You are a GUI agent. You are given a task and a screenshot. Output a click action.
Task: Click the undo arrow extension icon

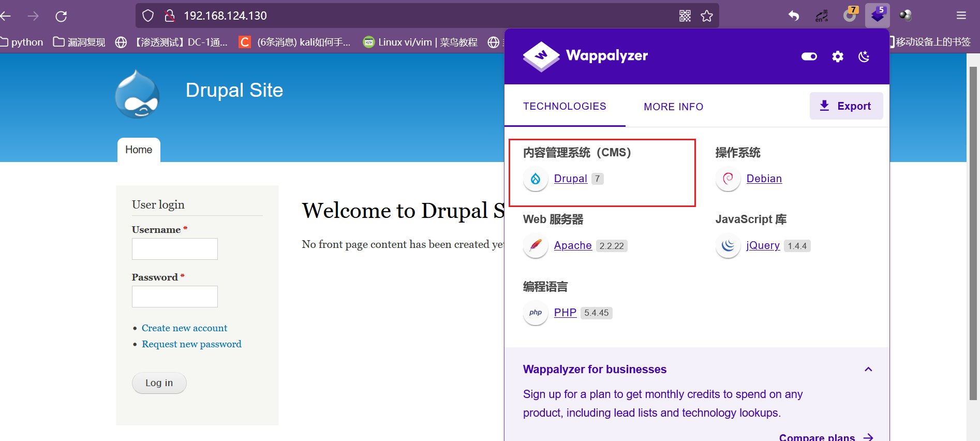coord(794,16)
